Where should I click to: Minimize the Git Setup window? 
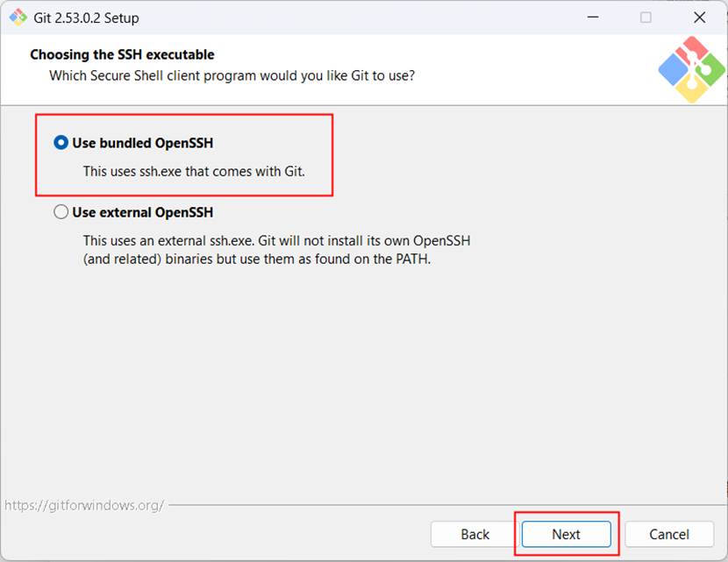pos(593,18)
